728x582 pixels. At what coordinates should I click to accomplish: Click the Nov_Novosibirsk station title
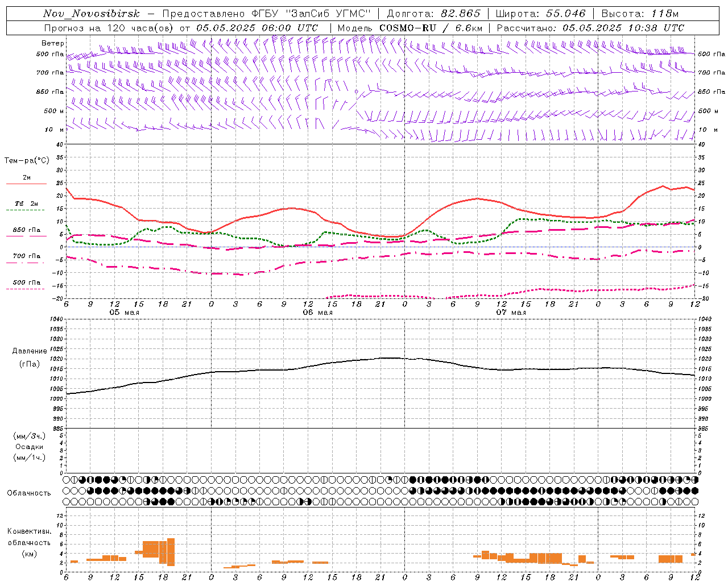91,14
